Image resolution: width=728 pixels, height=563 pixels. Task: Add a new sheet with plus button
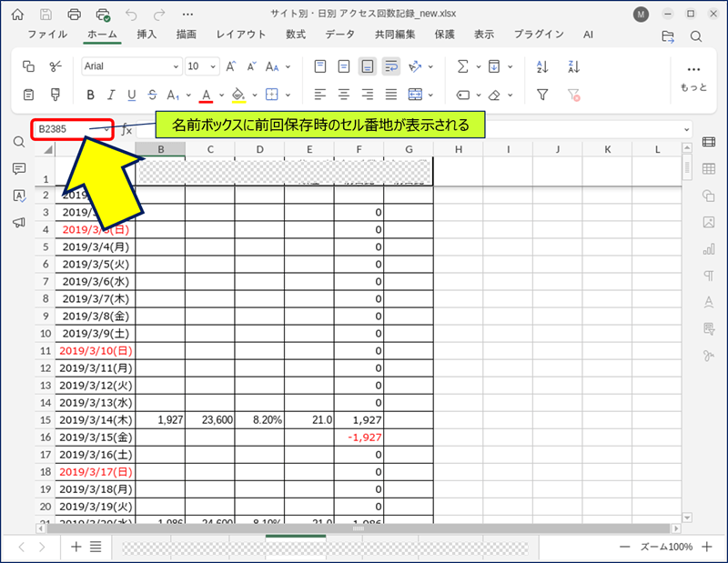76,547
